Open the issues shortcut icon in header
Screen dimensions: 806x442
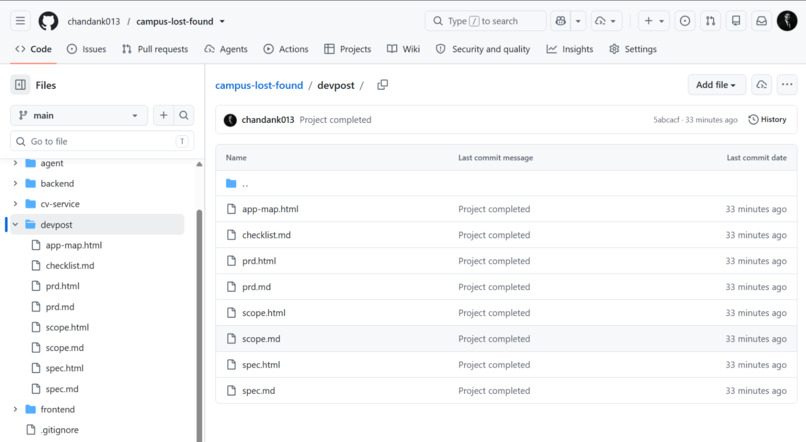(685, 21)
